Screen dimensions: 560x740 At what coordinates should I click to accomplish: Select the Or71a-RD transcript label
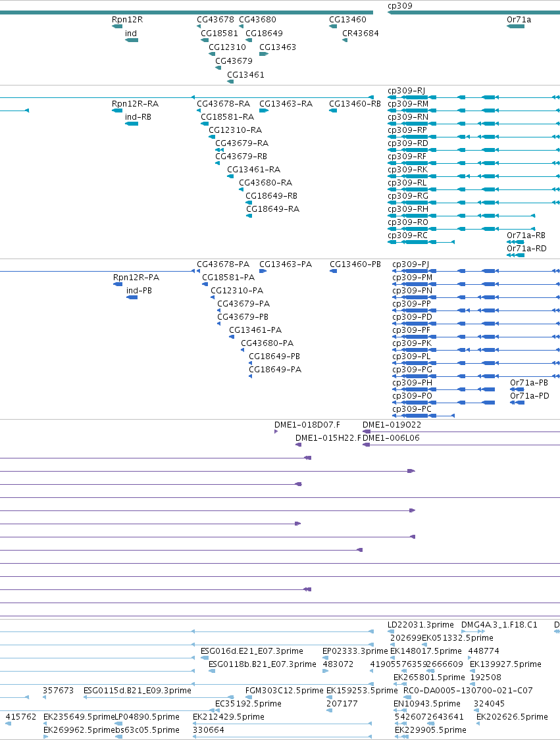[526, 248]
